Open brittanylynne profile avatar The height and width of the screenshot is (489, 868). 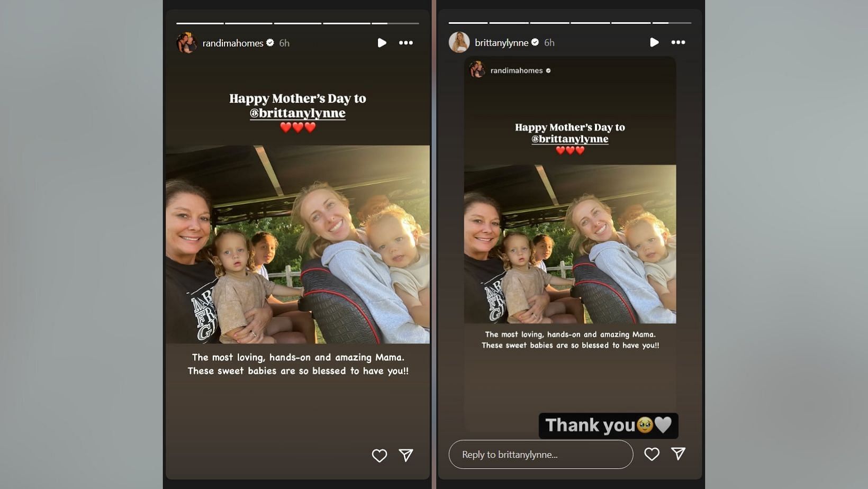459,42
